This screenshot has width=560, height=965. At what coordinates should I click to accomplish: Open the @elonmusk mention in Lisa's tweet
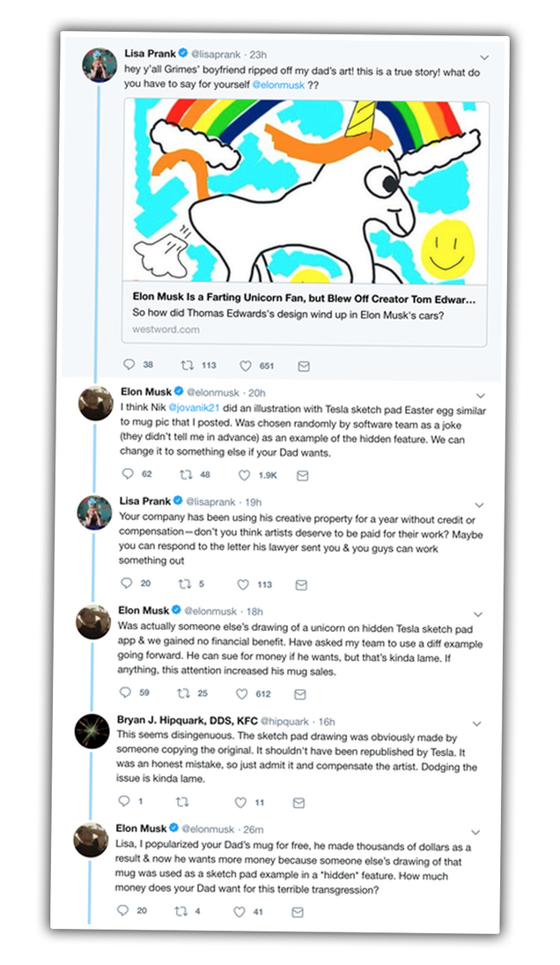(278, 85)
